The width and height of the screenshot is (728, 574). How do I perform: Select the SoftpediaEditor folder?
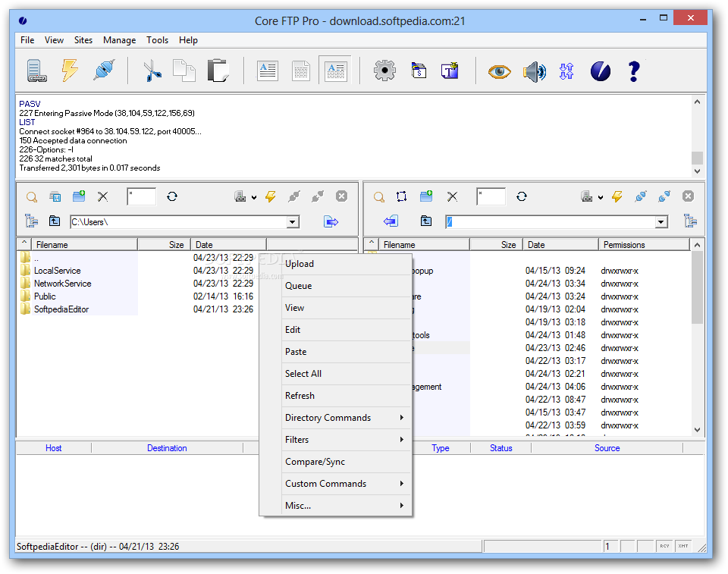click(x=61, y=309)
